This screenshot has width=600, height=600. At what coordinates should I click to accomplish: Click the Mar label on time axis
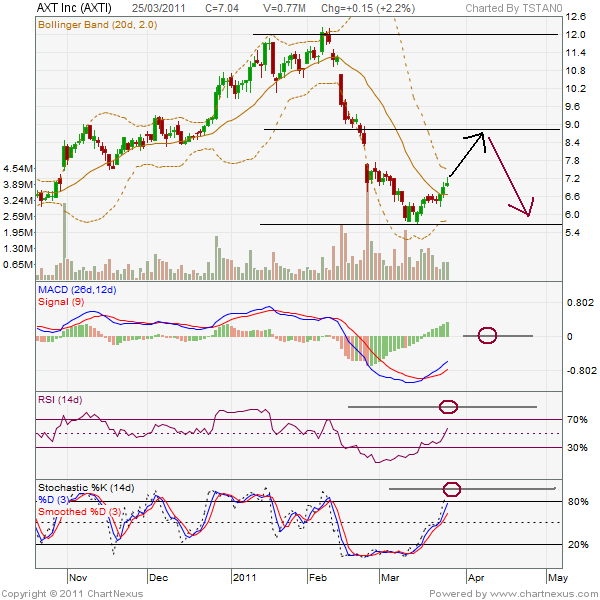390,577
